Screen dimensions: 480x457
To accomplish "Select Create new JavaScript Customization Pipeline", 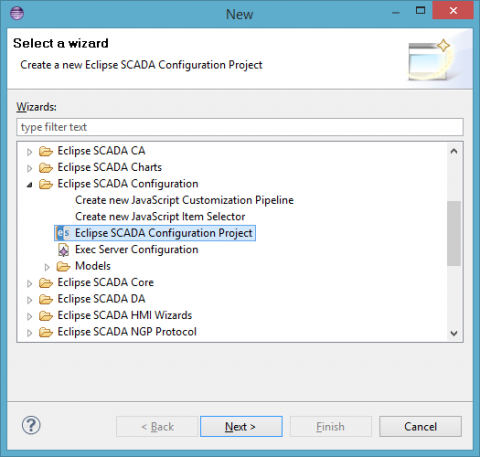I will click(184, 200).
